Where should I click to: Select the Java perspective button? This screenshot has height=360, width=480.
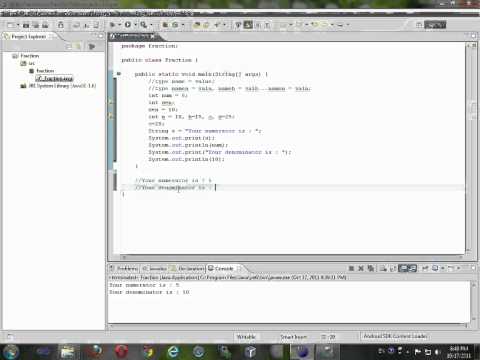click(435, 25)
